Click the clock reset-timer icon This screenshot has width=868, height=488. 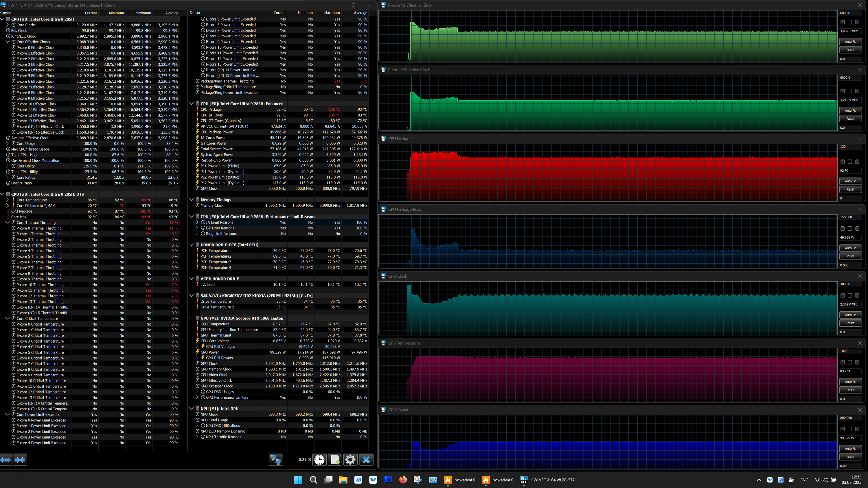point(319,460)
